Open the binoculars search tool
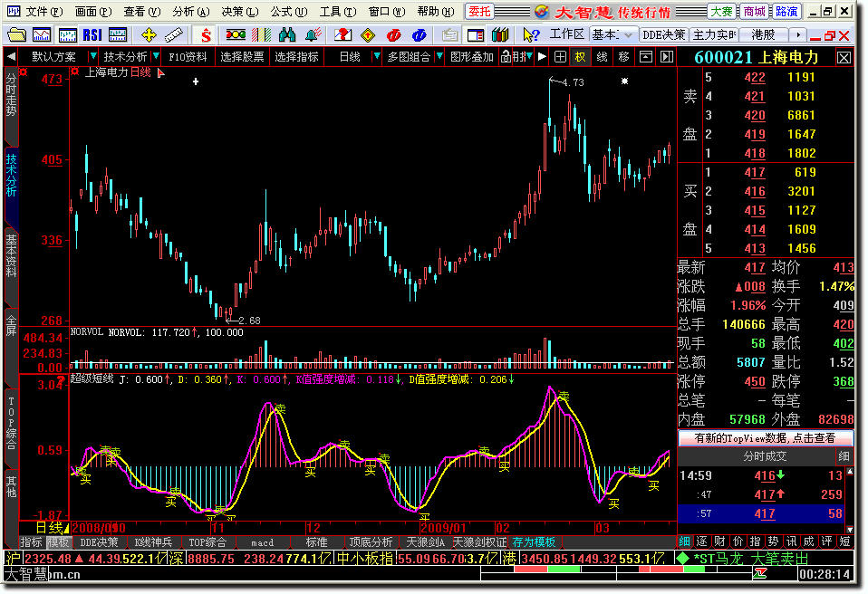 [x=286, y=35]
